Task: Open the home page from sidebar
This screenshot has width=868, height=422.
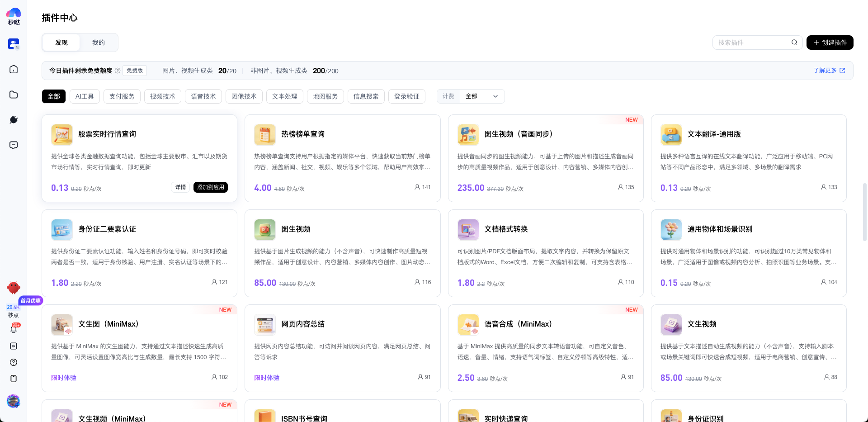Action: 14,69
